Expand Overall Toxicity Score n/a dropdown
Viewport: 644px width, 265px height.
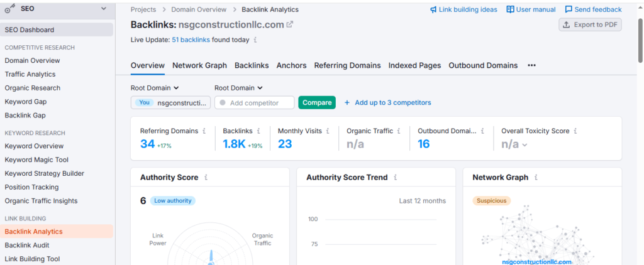point(514,144)
